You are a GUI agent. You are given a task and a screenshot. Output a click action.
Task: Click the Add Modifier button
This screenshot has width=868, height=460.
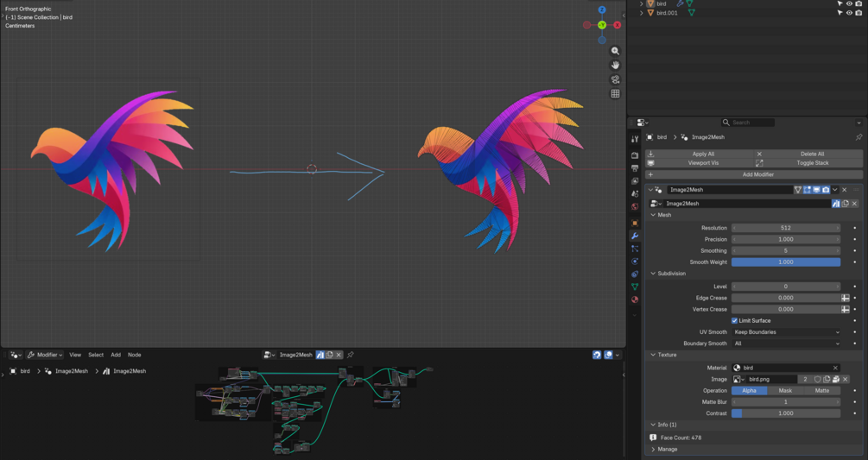click(x=754, y=174)
